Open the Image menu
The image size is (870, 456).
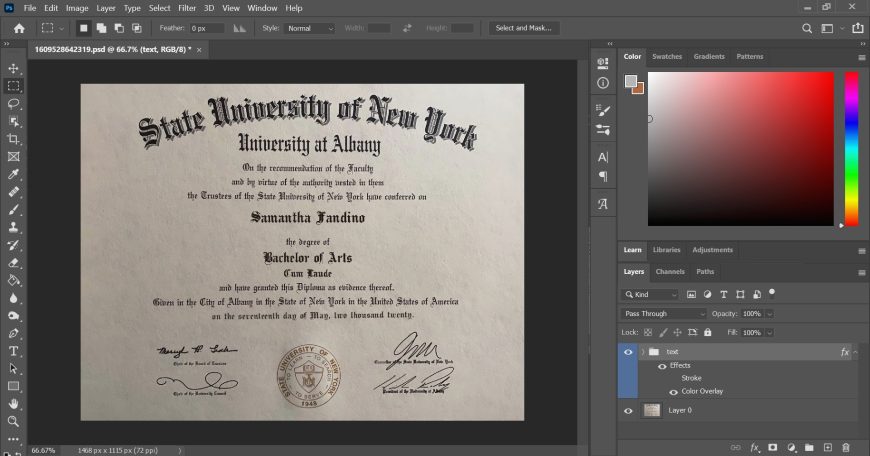pyautogui.click(x=77, y=8)
